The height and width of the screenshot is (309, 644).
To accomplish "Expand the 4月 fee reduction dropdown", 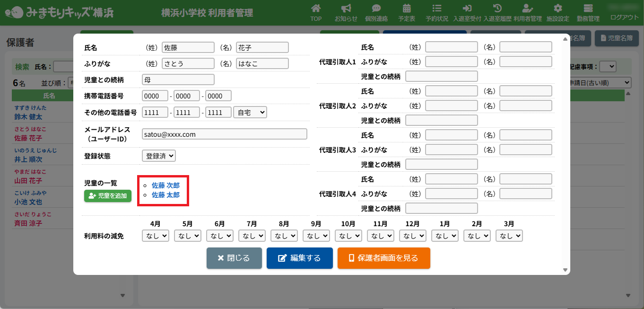I will (x=156, y=236).
